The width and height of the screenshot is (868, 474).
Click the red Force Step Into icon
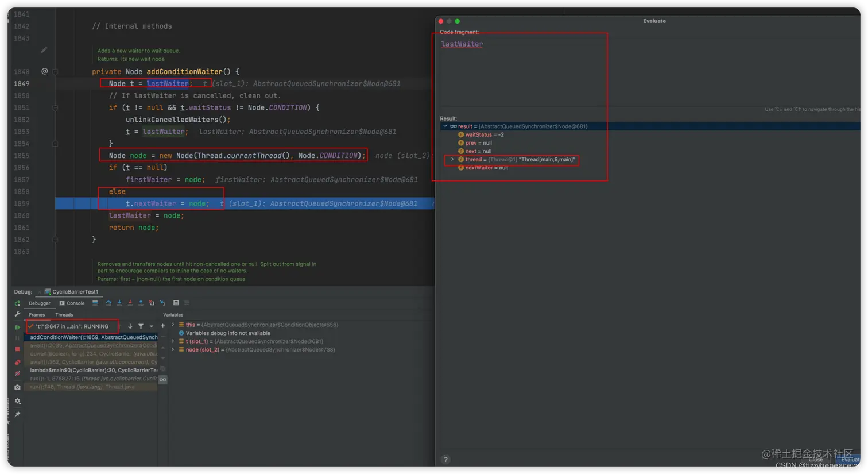130,303
